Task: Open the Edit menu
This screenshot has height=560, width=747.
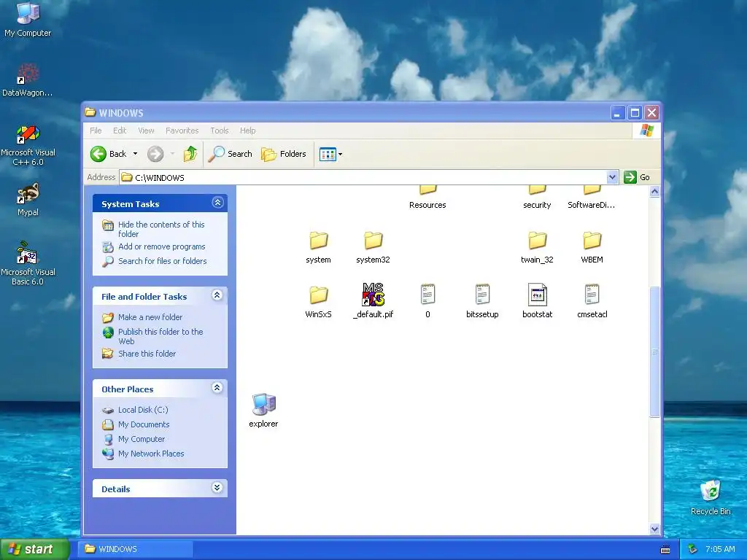Action: pyautogui.click(x=120, y=131)
